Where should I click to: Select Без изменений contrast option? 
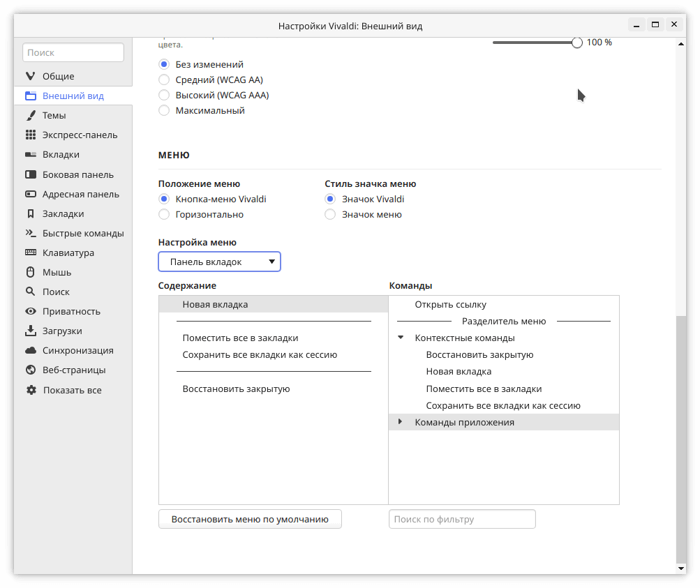pyautogui.click(x=164, y=64)
